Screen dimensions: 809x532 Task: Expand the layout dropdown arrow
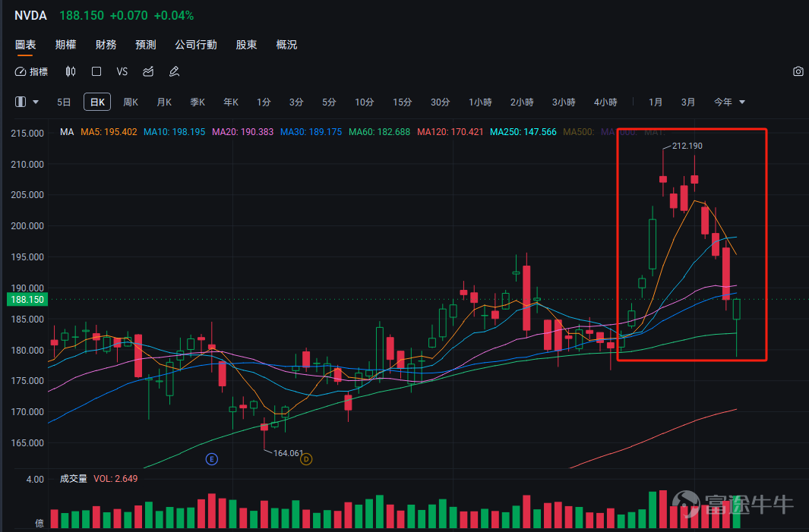click(x=36, y=102)
